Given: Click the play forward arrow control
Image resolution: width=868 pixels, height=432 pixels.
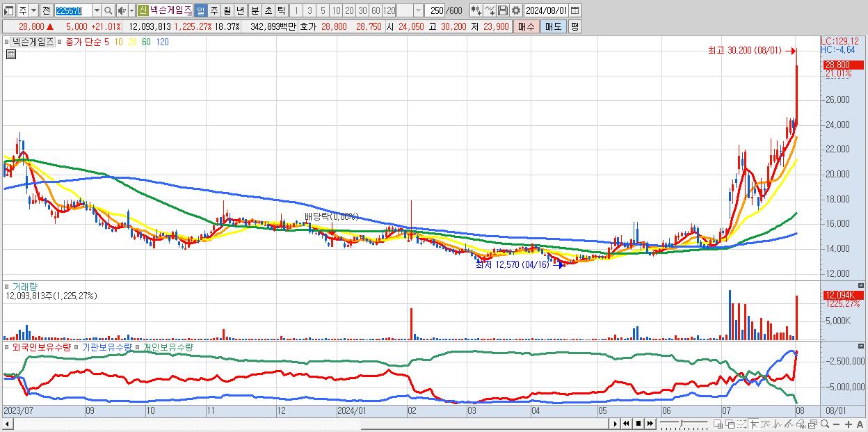Looking at the screenshot, I should coord(615,424).
